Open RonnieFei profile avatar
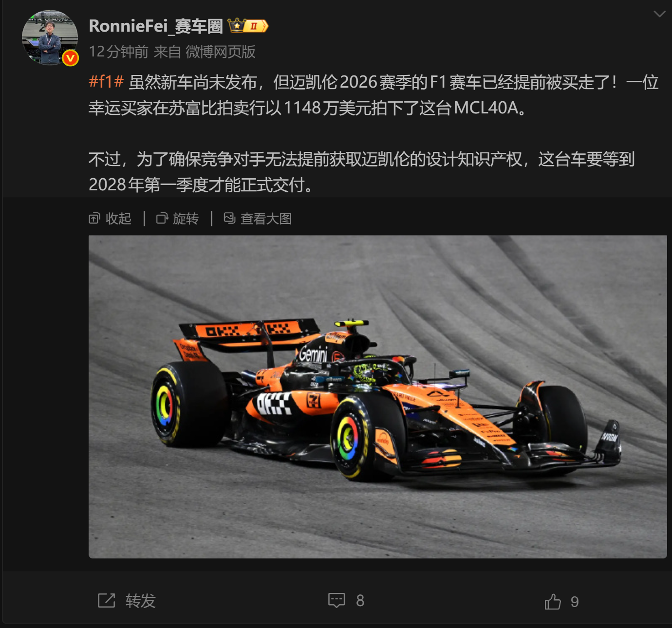Screen dimensions: 672x628 click(50, 37)
